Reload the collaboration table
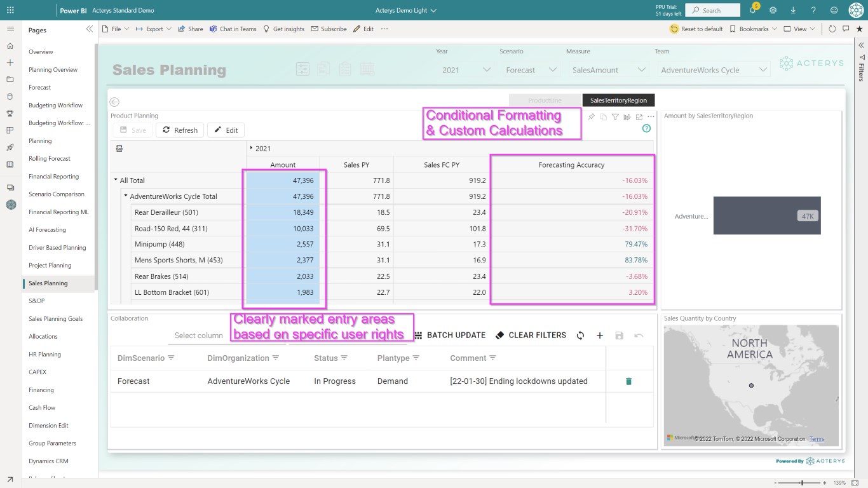Viewport: 868px width, 488px height. [580, 335]
